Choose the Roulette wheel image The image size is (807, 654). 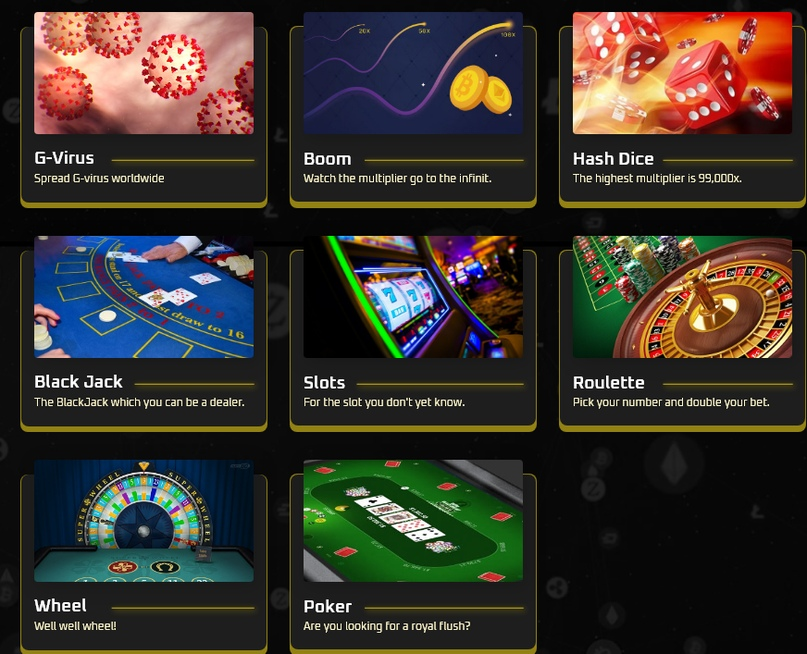[x=682, y=297]
